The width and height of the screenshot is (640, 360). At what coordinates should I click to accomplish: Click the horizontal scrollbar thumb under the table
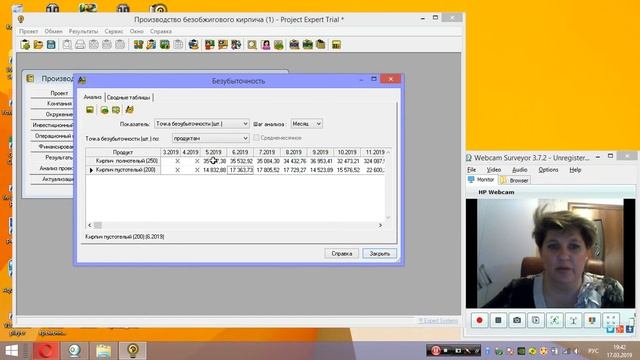[x=98, y=225]
